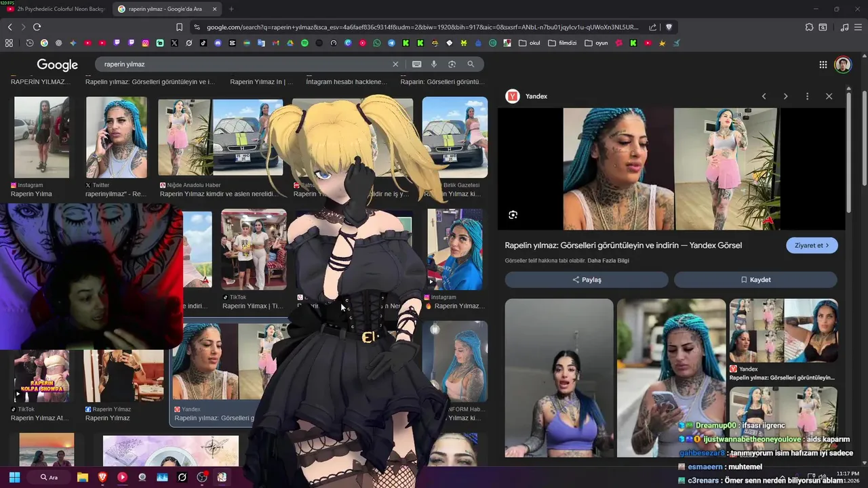This screenshot has height=488, width=868.
Task: Show the next image in the preview panel
Action: [785, 96]
